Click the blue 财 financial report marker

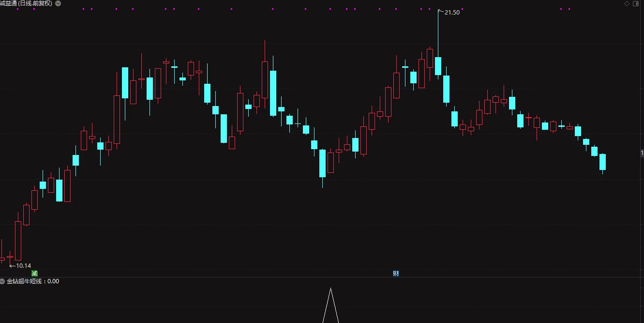pyautogui.click(x=396, y=274)
